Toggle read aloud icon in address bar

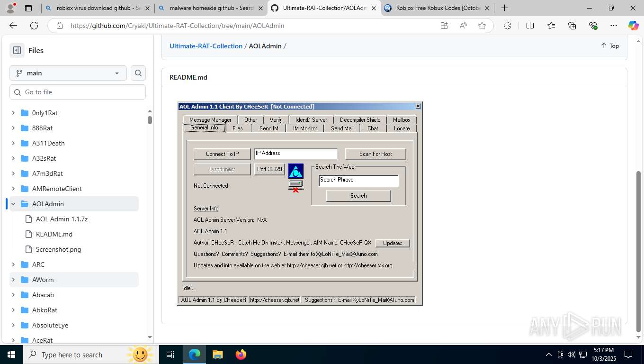(463, 26)
